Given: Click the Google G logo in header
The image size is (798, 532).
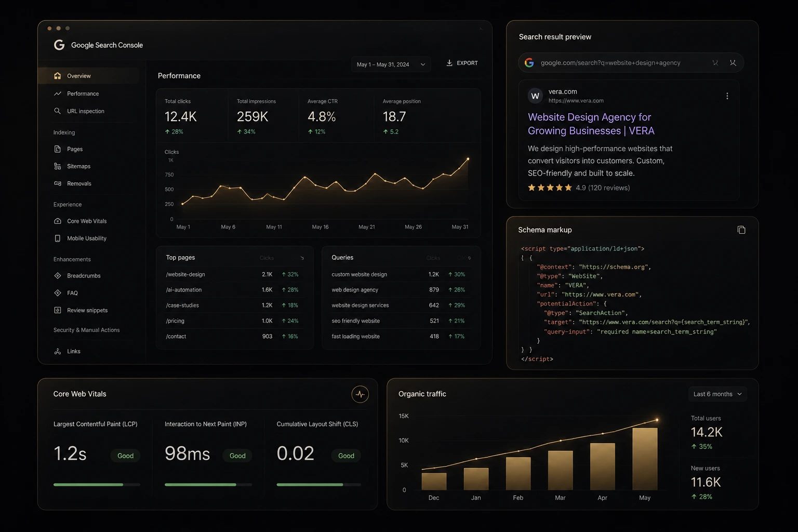Looking at the screenshot, I should click(59, 45).
